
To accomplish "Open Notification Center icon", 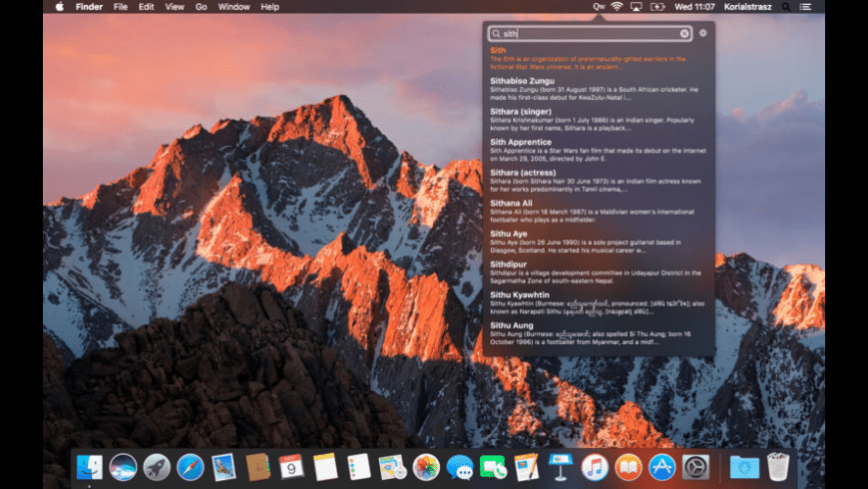I will click(x=806, y=7).
